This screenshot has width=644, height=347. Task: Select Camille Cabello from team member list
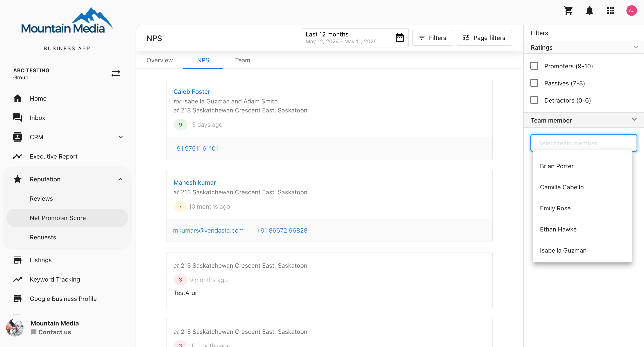582,187
